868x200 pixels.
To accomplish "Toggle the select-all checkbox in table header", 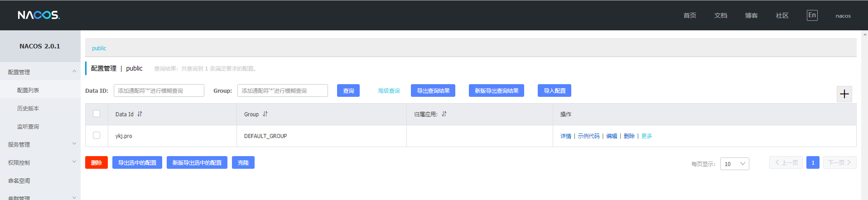I will (96, 114).
